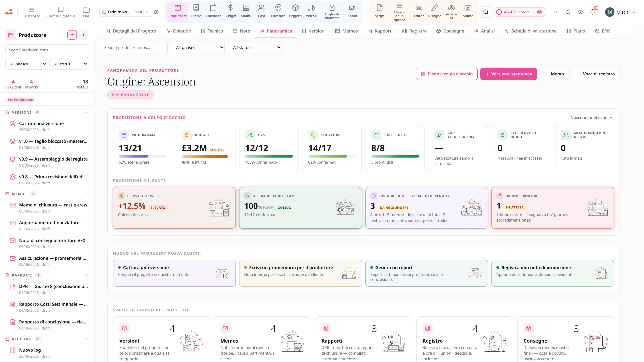The width and height of the screenshot is (644, 362).
Task: Click Voce di registro button
Action: (x=596, y=74)
